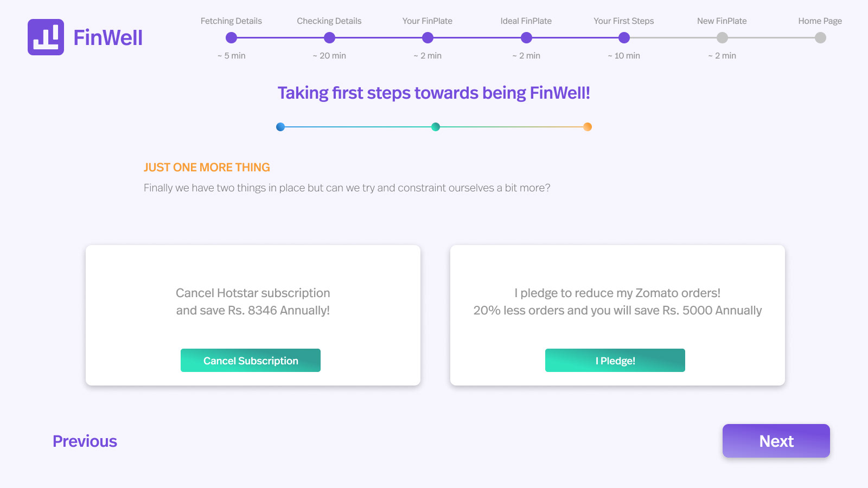The height and width of the screenshot is (488, 868).
Task: Click the Hotstar subscription card text
Action: (253, 301)
